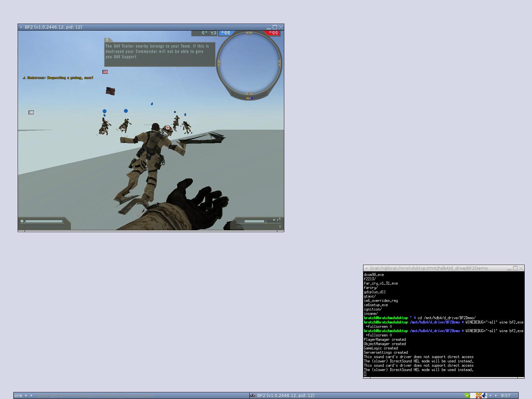
Task: Click the green checkmark tray icon
Action: [467, 395]
